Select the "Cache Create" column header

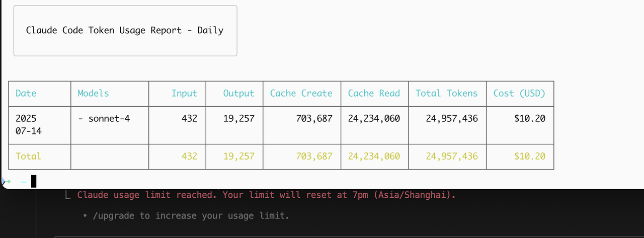point(301,93)
